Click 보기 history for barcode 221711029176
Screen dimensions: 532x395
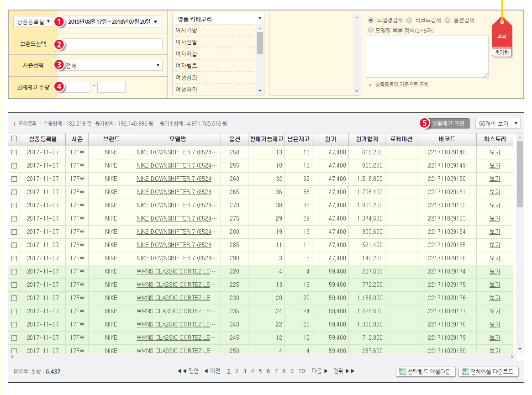(x=495, y=298)
